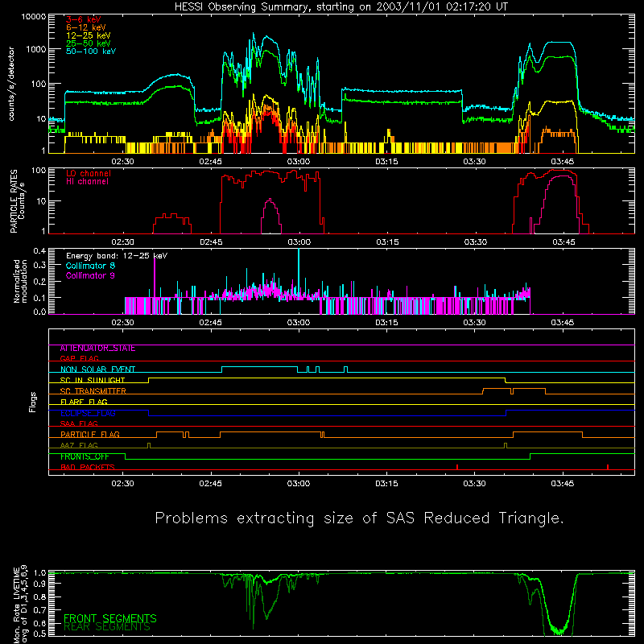Click the 03:15 tick under particle rates plot
644x644 pixels.
pyautogui.click(x=387, y=242)
